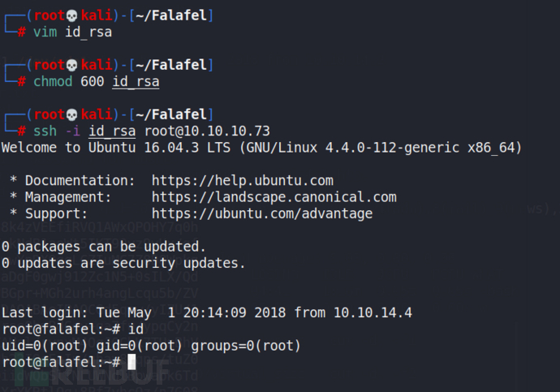Click the underlined id_rsa in chmod command

coord(136,82)
